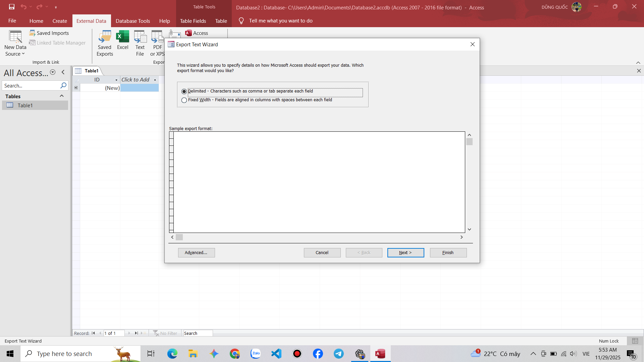Open Visual Studio Code from taskbar
Image resolution: width=644 pixels, height=362 pixels.
coord(276,354)
